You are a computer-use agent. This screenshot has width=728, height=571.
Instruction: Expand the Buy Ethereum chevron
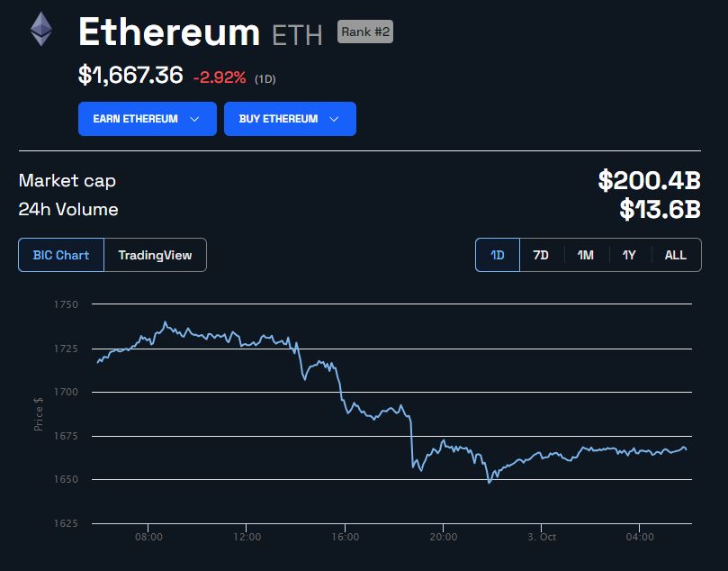tap(334, 120)
